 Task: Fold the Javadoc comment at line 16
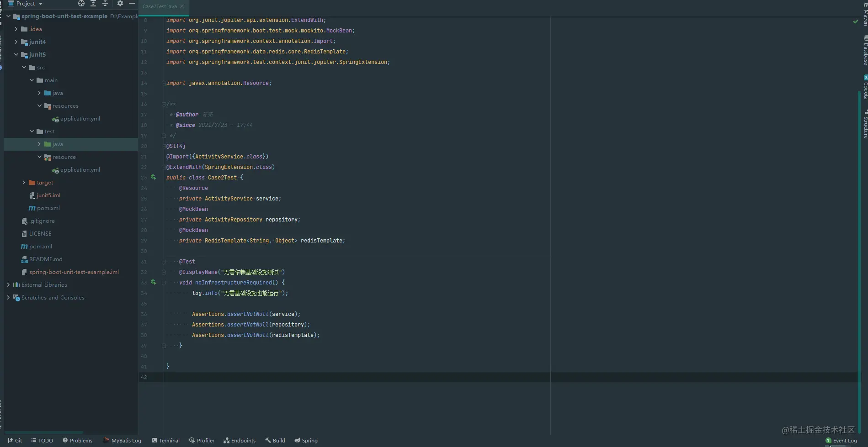164,104
